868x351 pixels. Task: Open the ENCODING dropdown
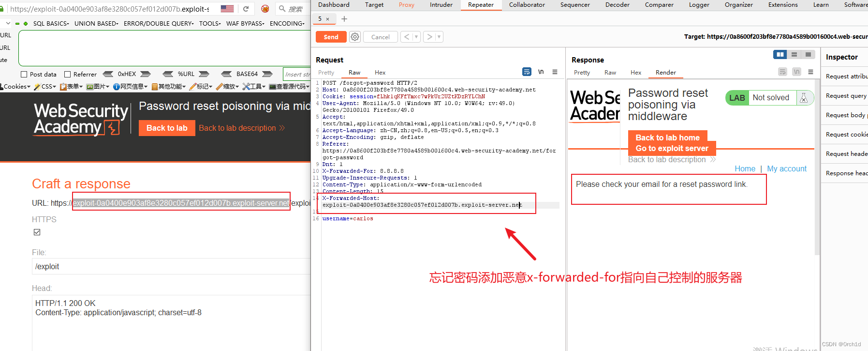(287, 23)
